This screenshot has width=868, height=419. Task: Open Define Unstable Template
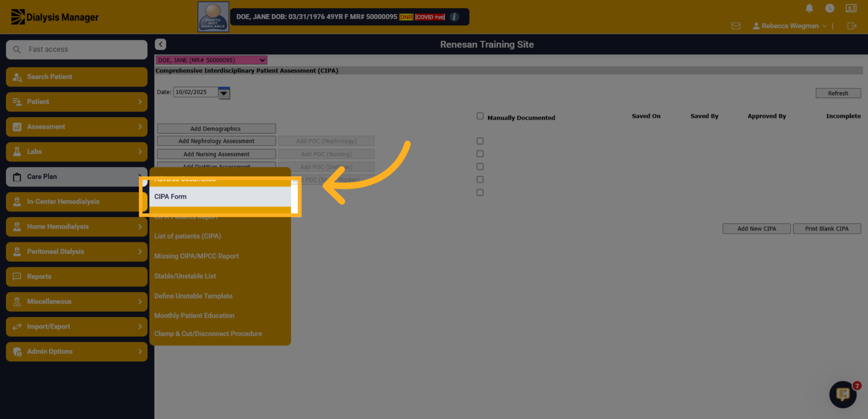(x=193, y=296)
